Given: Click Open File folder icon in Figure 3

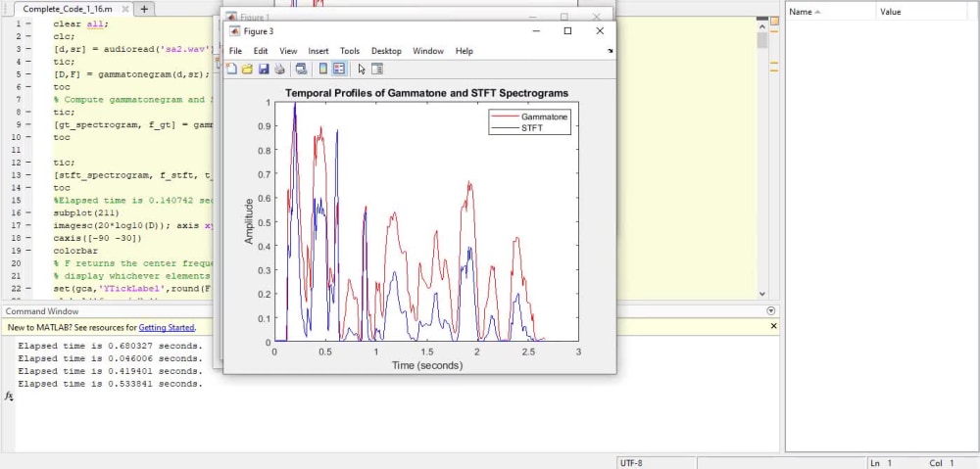Looking at the screenshot, I should coord(248,69).
